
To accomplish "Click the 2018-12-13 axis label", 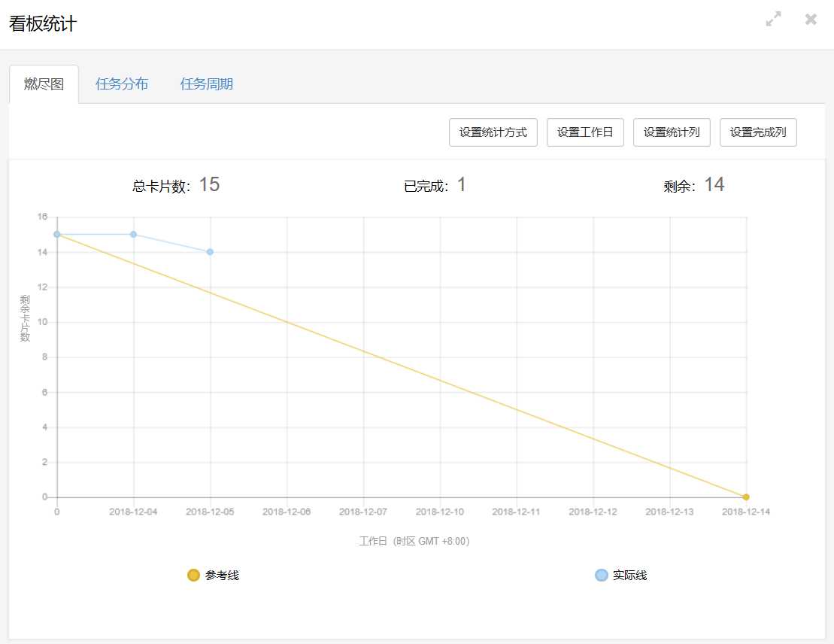I will 669,512.
